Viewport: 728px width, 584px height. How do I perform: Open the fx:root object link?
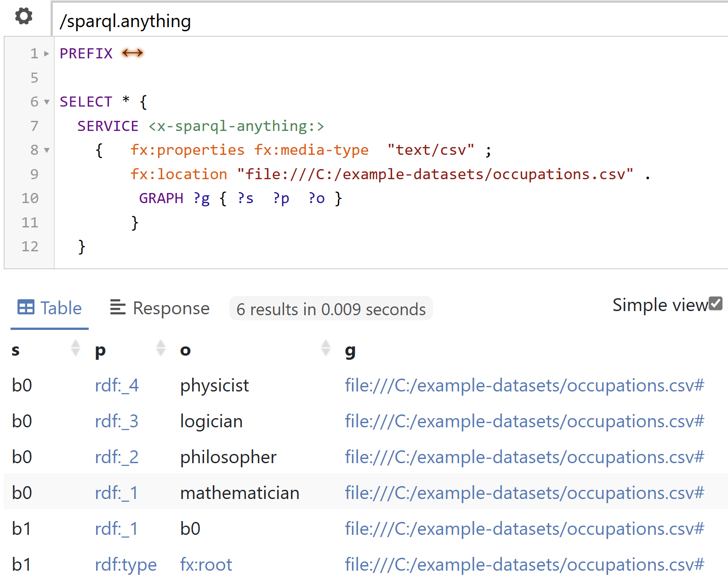pos(206,564)
